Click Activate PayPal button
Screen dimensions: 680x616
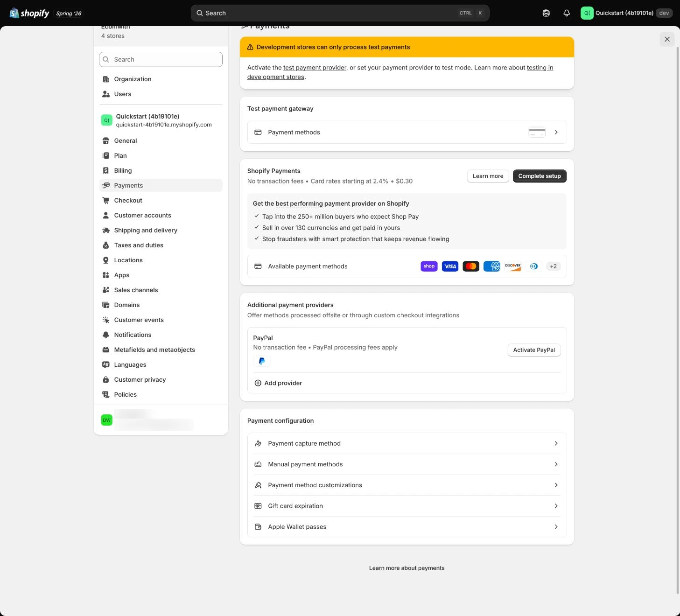pyautogui.click(x=534, y=350)
